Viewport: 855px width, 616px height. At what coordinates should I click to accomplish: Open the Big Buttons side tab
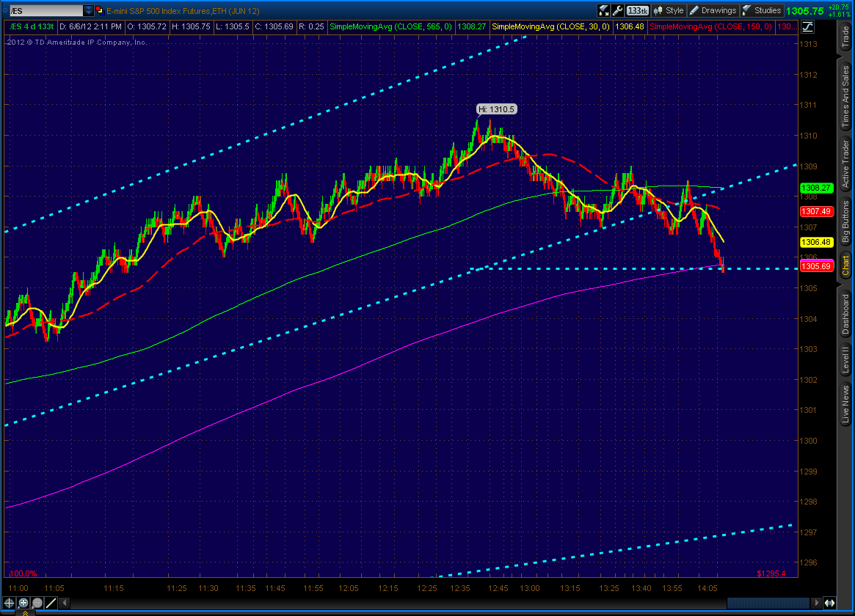pos(845,221)
